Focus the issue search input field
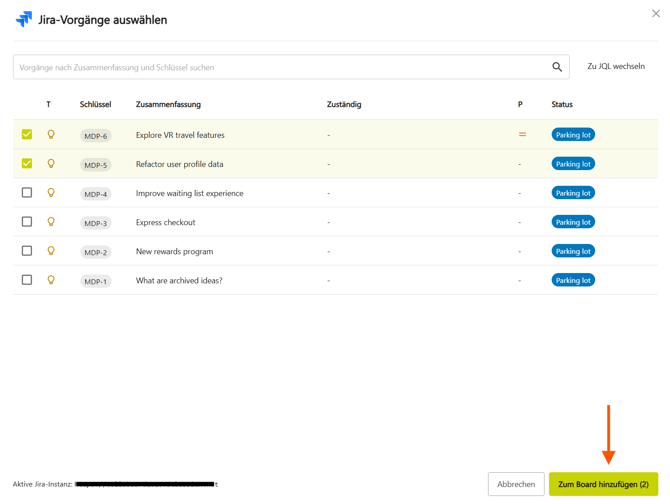This screenshot has width=670, height=504. 280,67
